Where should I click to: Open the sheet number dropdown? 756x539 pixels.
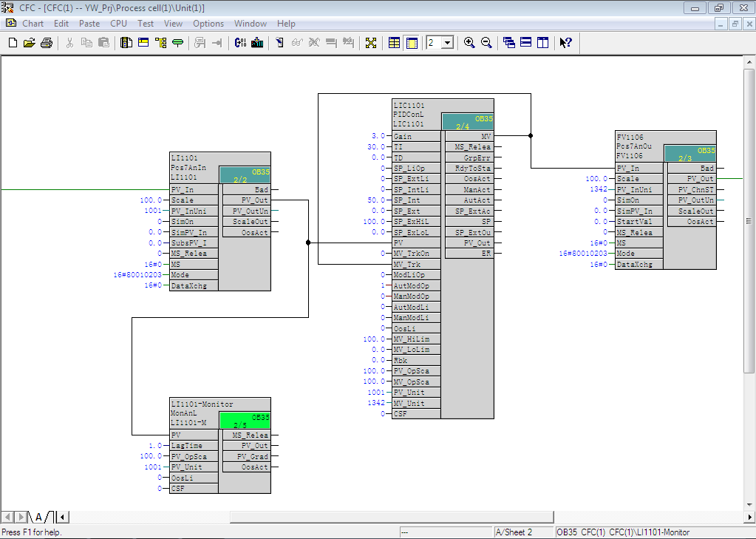point(447,43)
